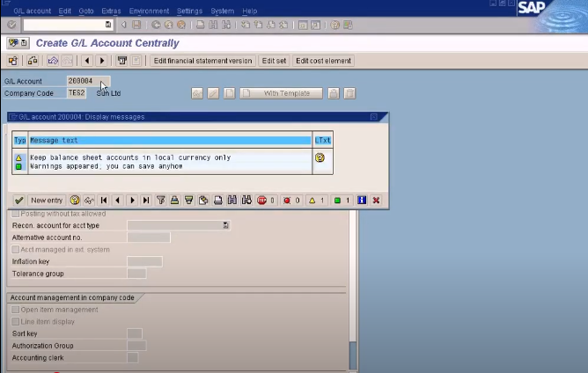Filter by red error messages count
This screenshot has width=588, height=373.
click(291, 201)
